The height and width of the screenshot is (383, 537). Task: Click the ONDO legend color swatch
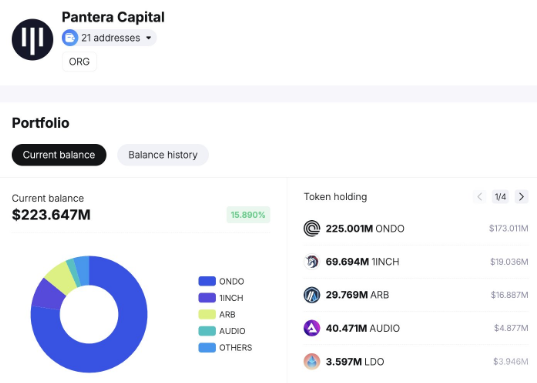click(207, 281)
